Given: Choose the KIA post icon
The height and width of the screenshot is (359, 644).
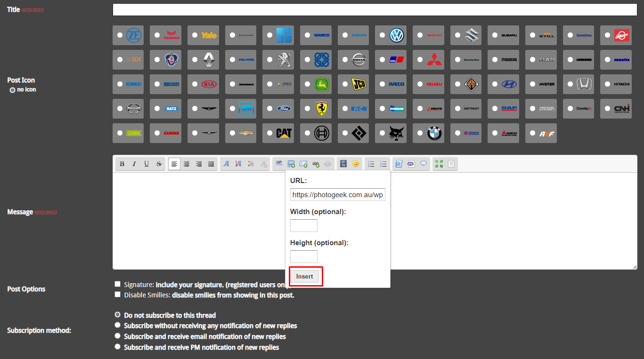Looking at the screenshot, I should click(195, 84).
